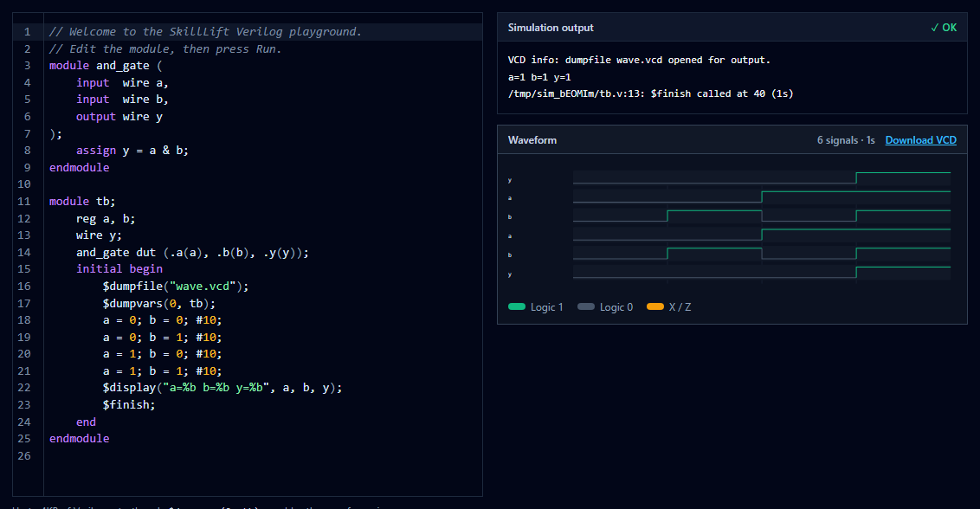Click line 18 'a = 0; b = 0; #10;'
980x509 pixels.
[x=163, y=320]
